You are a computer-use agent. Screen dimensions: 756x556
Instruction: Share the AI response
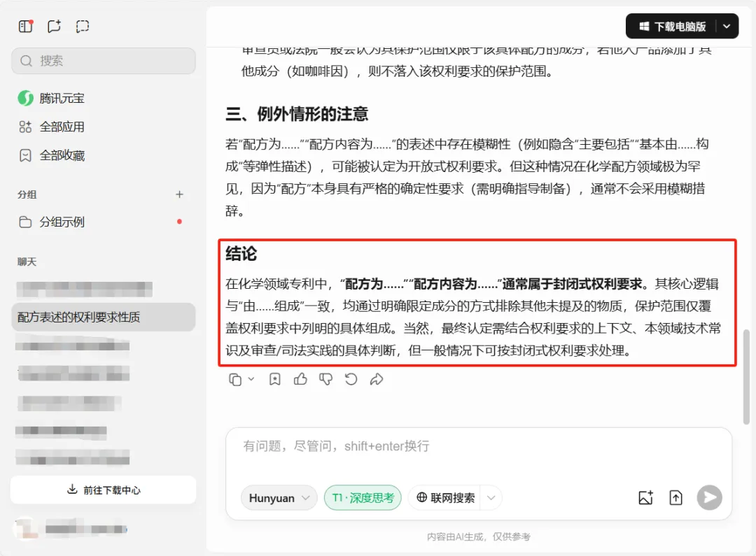pos(376,379)
